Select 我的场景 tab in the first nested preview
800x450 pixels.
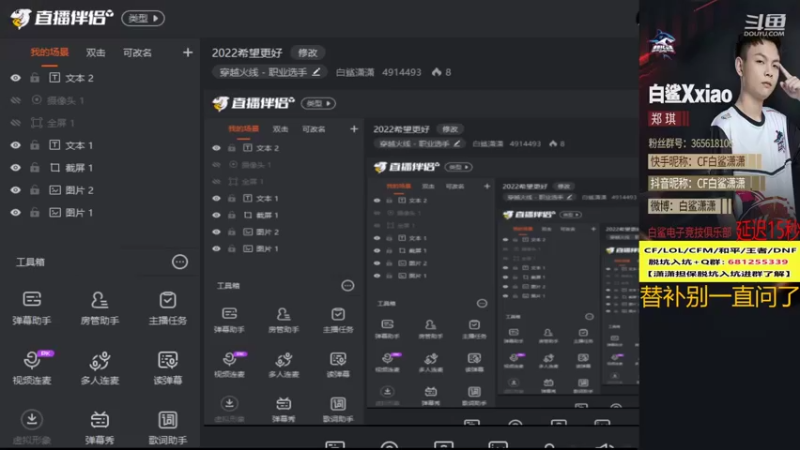pyautogui.click(x=243, y=129)
